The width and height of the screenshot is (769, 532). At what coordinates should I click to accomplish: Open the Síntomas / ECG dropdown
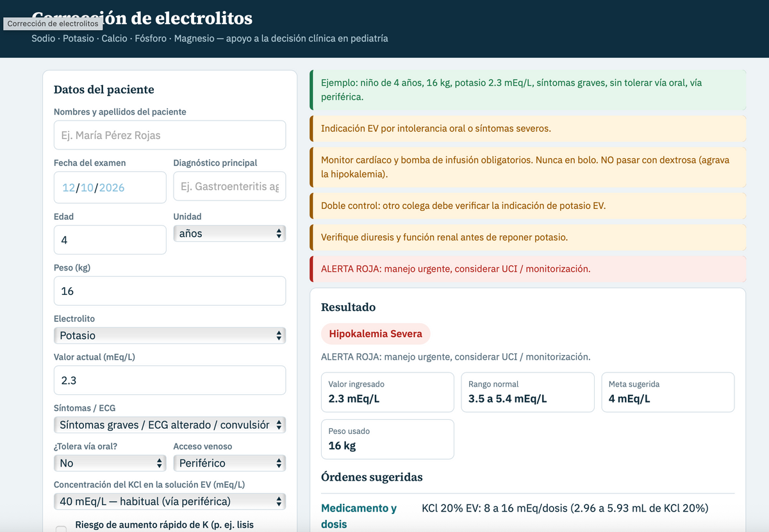click(x=170, y=424)
